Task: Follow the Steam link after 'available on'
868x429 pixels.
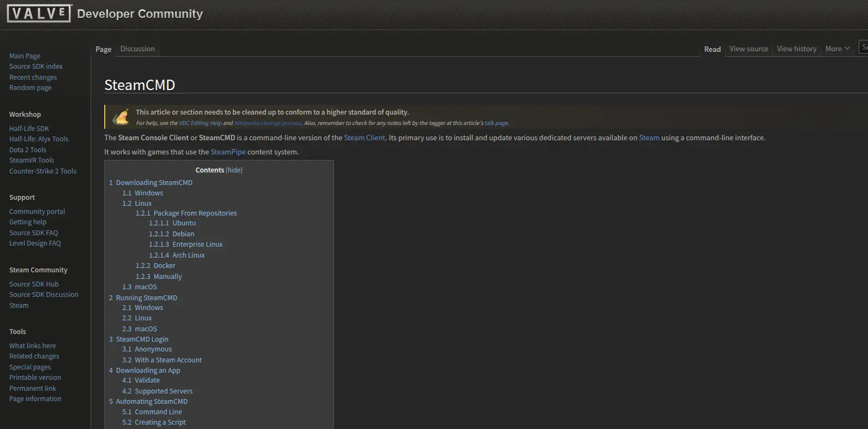Action: coord(649,138)
